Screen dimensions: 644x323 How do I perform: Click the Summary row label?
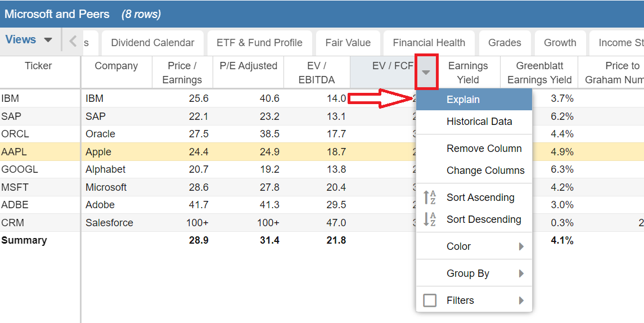click(24, 240)
